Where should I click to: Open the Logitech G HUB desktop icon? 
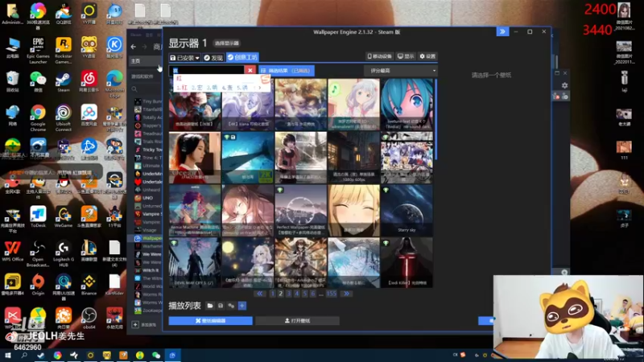64,253
